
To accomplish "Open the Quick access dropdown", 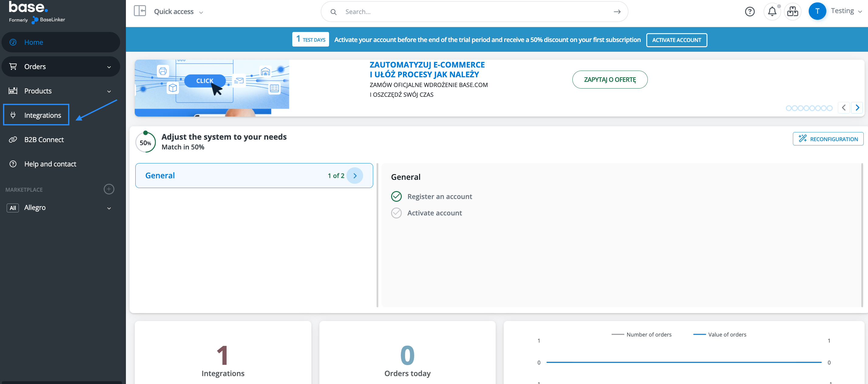I will 178,12.
